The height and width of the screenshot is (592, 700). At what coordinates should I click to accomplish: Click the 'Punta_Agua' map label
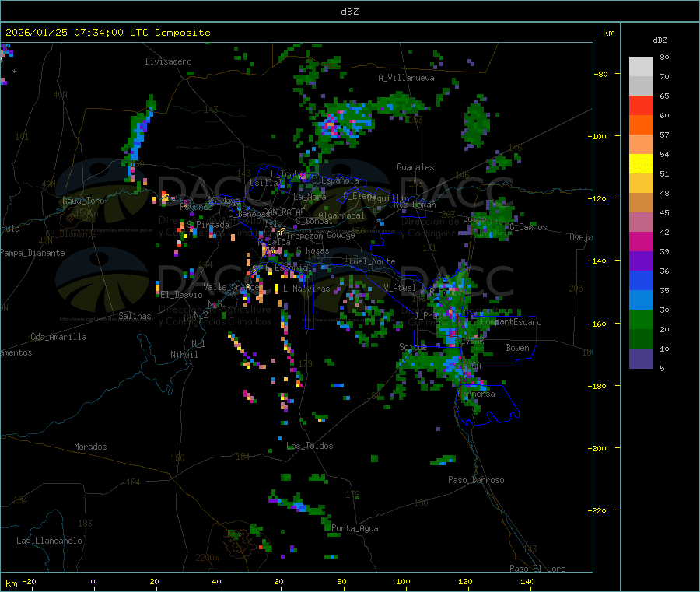[355, 528]
